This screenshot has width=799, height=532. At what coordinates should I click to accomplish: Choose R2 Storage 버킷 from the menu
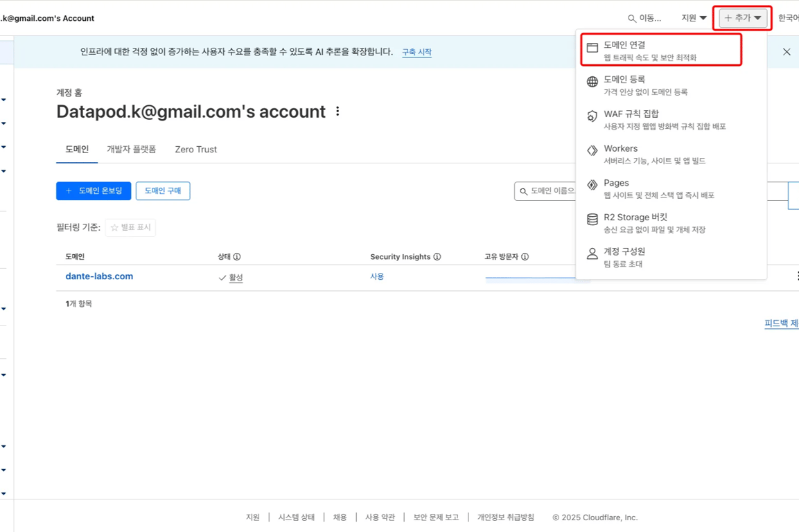click(x=671, y=222)
